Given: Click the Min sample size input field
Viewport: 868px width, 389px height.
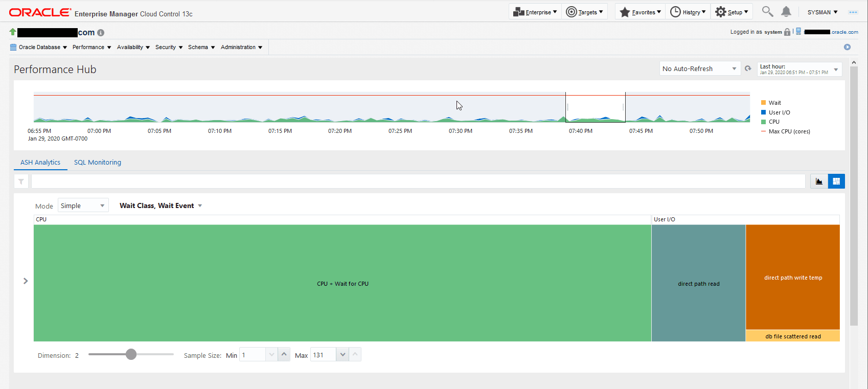Looking at the screenshot, I should [253, 355].
